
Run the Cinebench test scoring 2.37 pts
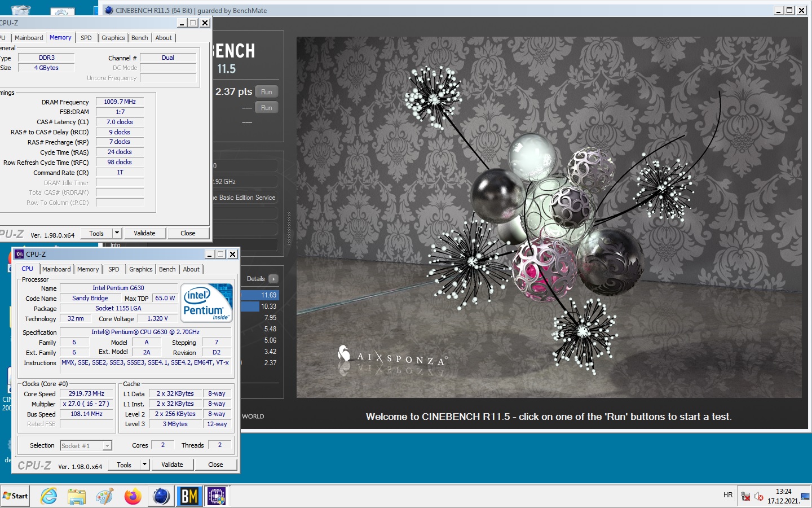pyautogui.click(x=267, y=92)
